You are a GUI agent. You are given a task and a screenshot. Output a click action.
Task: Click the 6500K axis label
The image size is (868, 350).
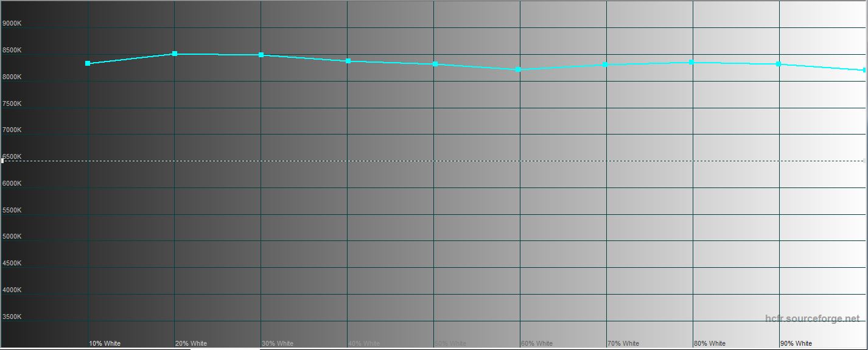[x=12, y=156]
